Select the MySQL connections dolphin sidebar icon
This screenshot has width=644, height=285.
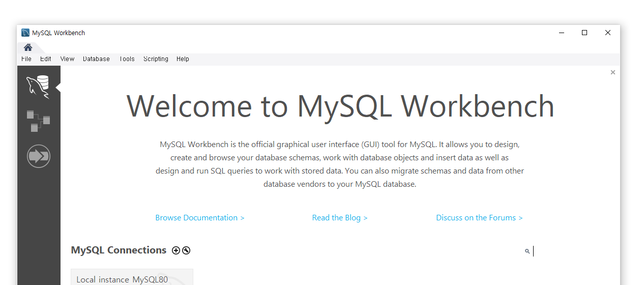tap(38, 87)
